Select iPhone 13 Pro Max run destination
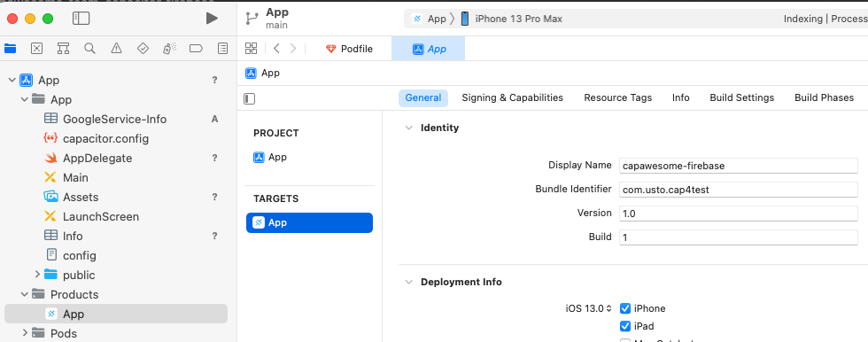 coord(512,19)
